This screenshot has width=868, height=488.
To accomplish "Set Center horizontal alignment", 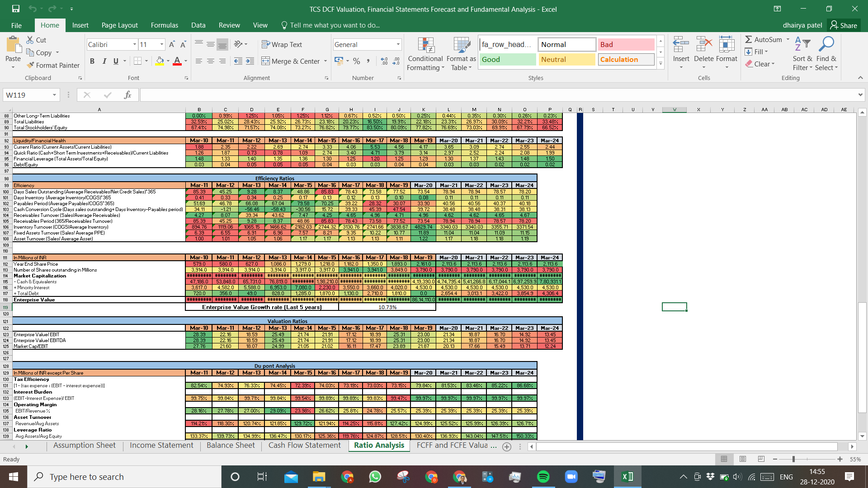I will (210, 61).
